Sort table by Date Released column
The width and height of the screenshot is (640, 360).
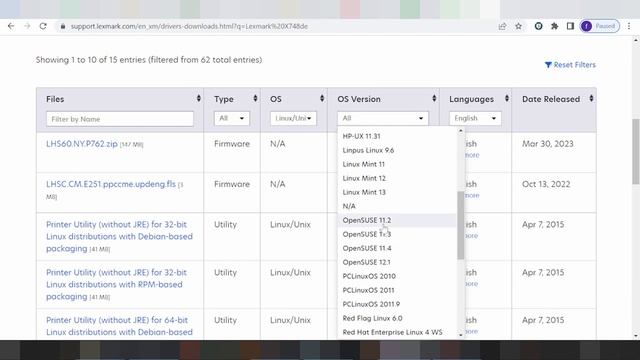(x=591, y=98)
